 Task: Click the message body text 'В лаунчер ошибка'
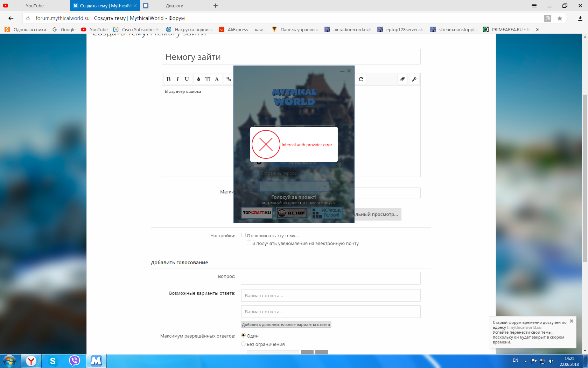[183, 91]
